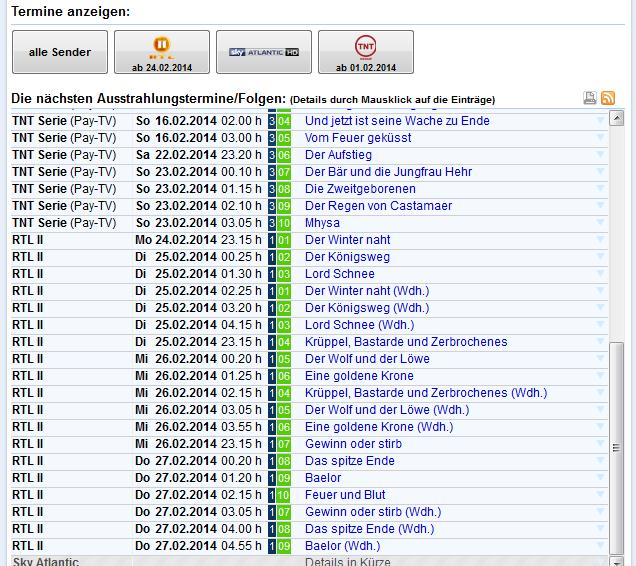Screen dimensions: 636x566
Task: Open episode Lord Schnee at 01.30 h
Action: (x=340, y=274)
